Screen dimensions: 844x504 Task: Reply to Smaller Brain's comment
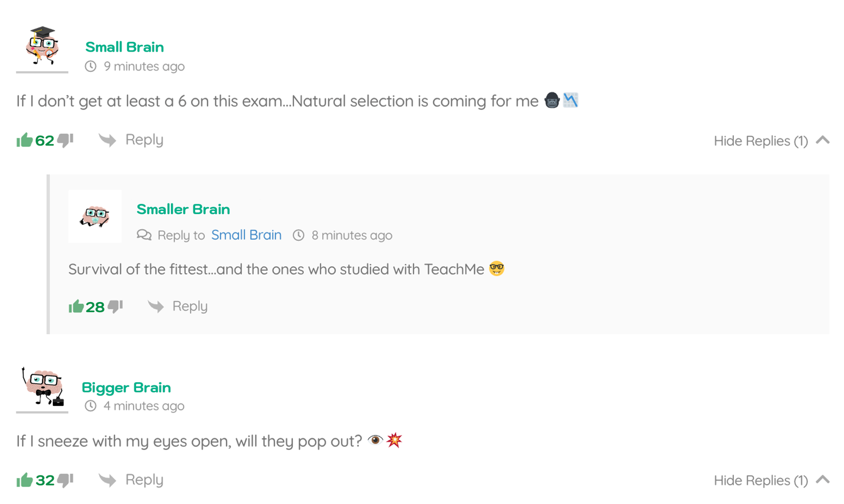[x=190, y=306]
